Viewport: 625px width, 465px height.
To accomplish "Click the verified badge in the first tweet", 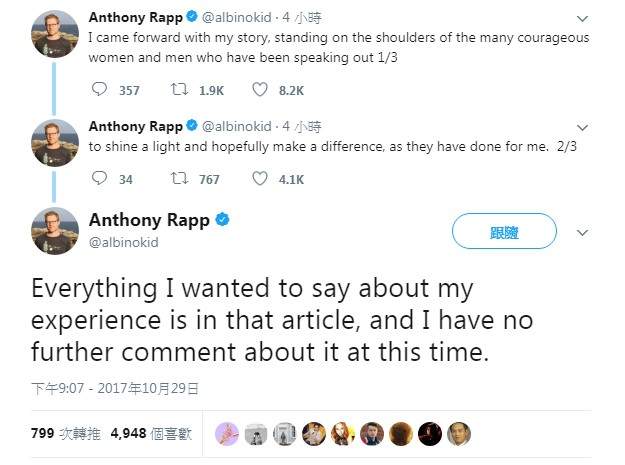I will click(x=191, y=17).
